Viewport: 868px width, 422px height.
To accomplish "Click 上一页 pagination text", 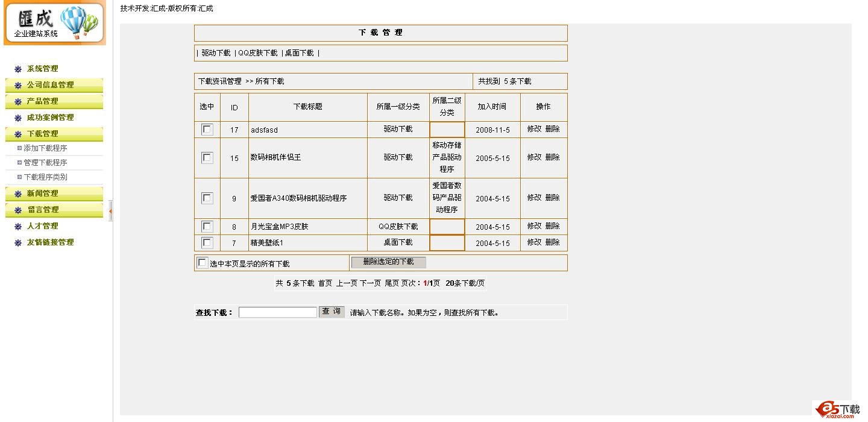I will point(347,283).
